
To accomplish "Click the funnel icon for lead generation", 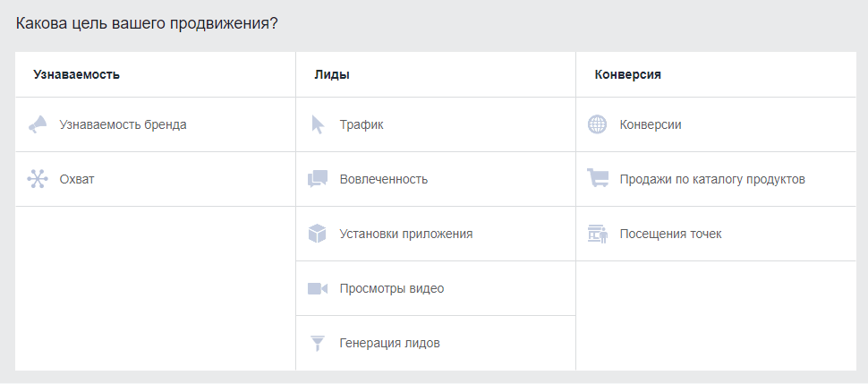I will point(317,343).
